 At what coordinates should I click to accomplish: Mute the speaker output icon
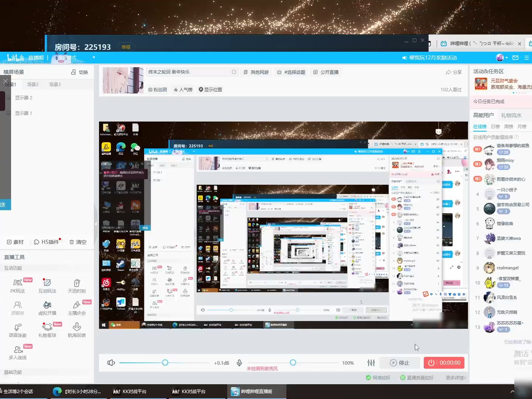click(111, 363)
